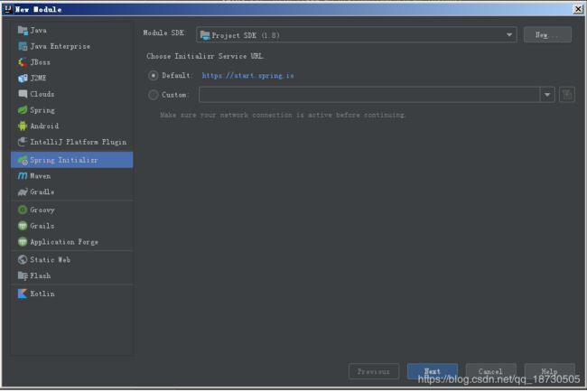This screenshot has height=392, width=587.
Task: Click the Static Web globe icon
Action: [x=23, y=260]
